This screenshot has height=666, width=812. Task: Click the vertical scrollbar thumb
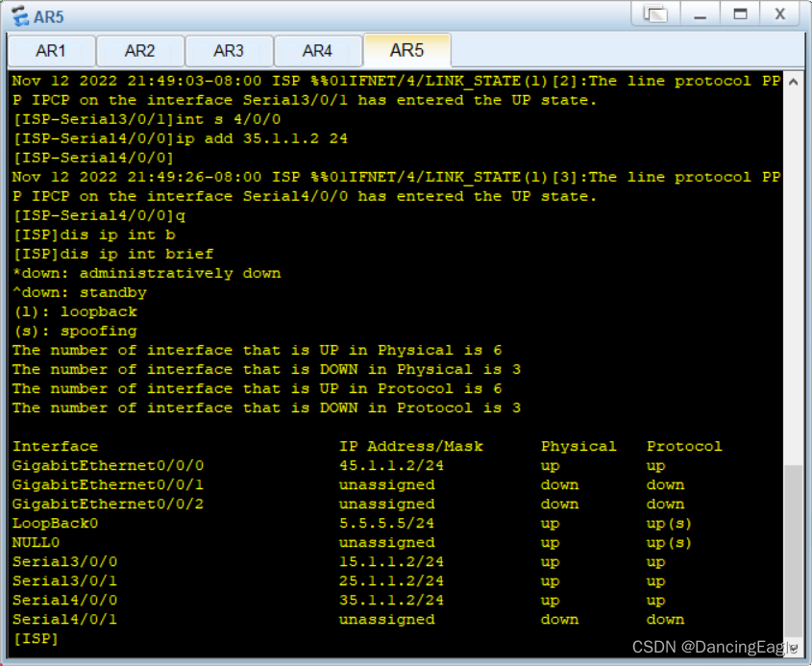tap(793, 552)
